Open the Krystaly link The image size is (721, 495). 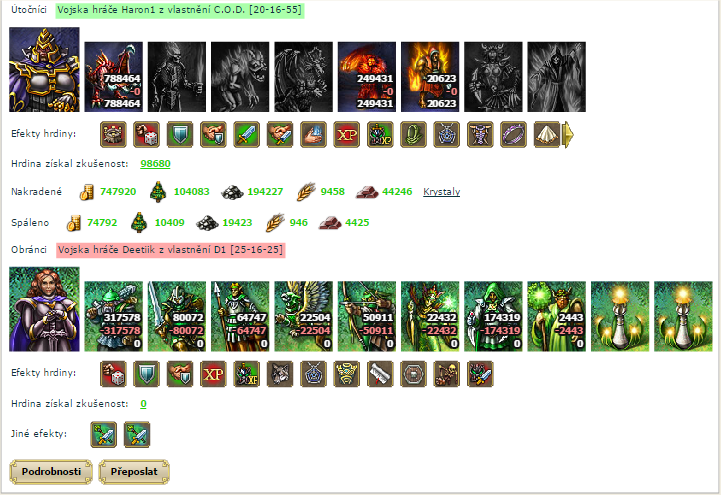click(441, 192)
